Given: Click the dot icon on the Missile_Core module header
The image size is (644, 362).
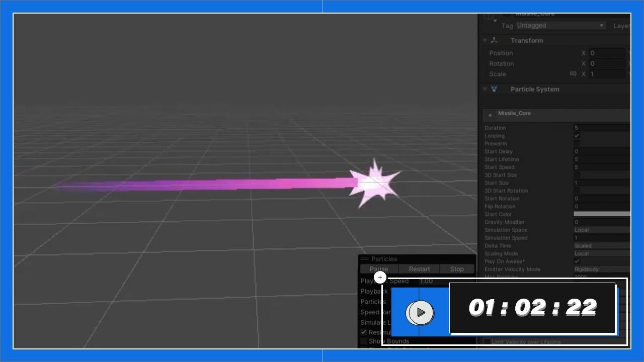Looking at the screenshot, I should pyautogui.click(x=490, y=115).
